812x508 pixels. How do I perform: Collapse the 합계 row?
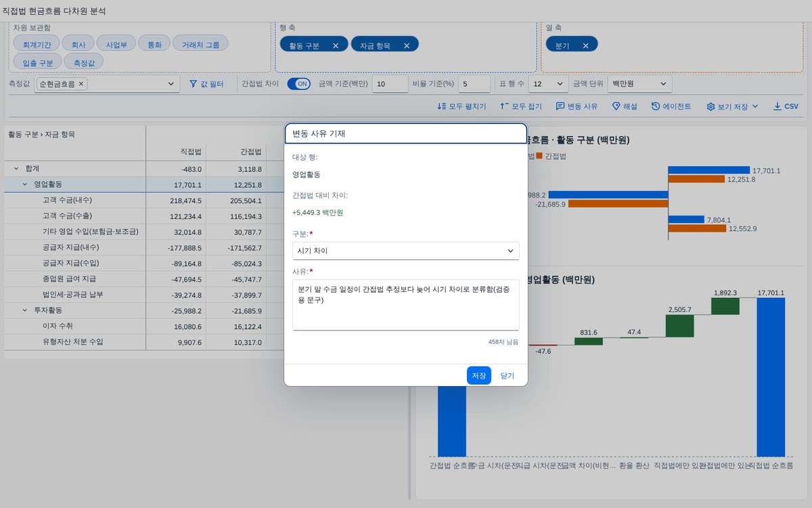click(16, 168)
